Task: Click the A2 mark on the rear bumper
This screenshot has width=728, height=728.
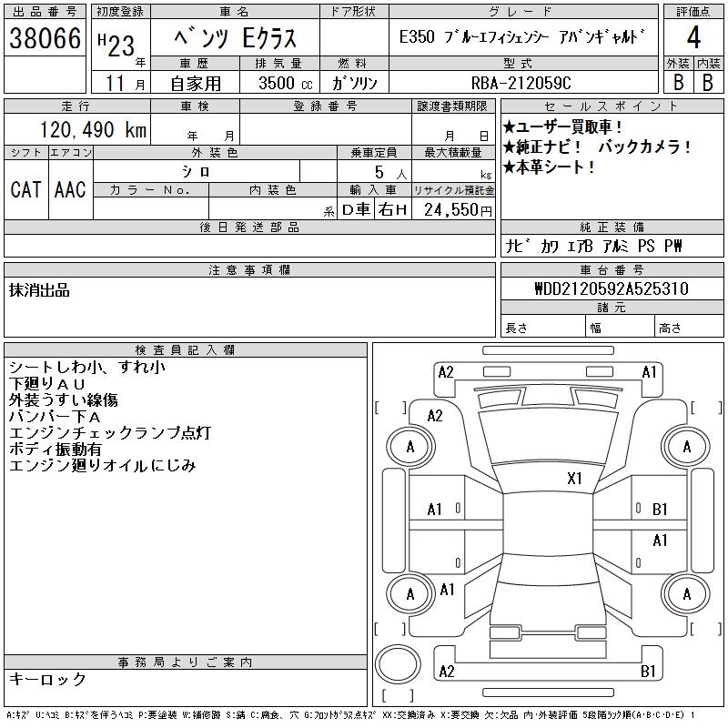Action: coord(447,672)
